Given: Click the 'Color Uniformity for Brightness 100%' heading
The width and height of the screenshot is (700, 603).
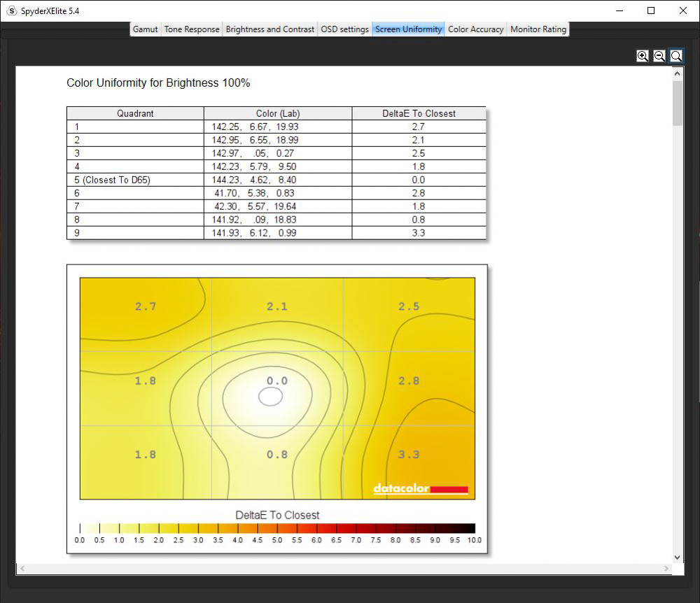Looking at the screenshot, I should [x=158, y=83].
